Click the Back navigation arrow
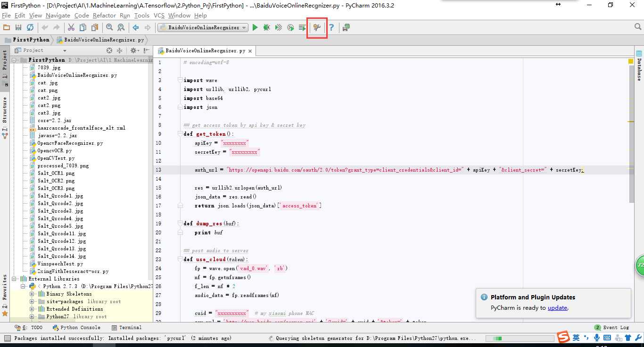The width and height of the screenshot is (644, 347). click(136, 28)
